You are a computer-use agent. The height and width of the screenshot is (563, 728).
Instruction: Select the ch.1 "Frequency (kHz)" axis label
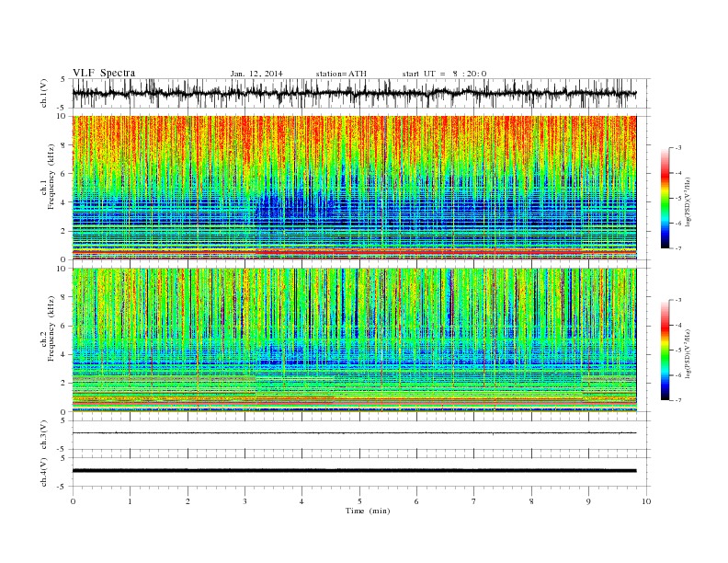click(x=51, y=177)
